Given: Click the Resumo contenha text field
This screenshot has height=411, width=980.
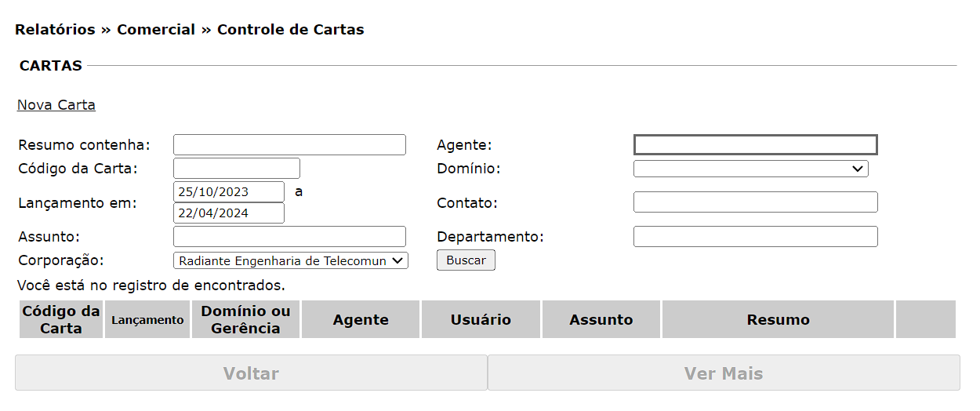Looking at the screenshot, I should click(x=289, y=145).
